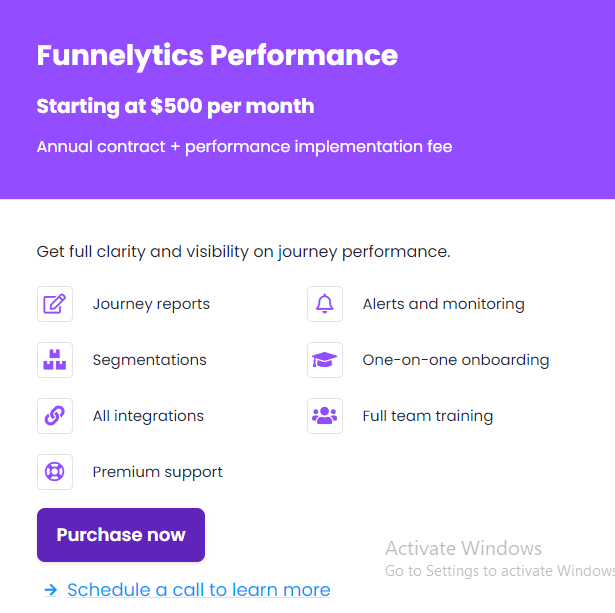This screenshot has height=613, width=615.
Task: Select the Segmentations boxes icon
Action: pyautogui.click(x=55, y=360)
